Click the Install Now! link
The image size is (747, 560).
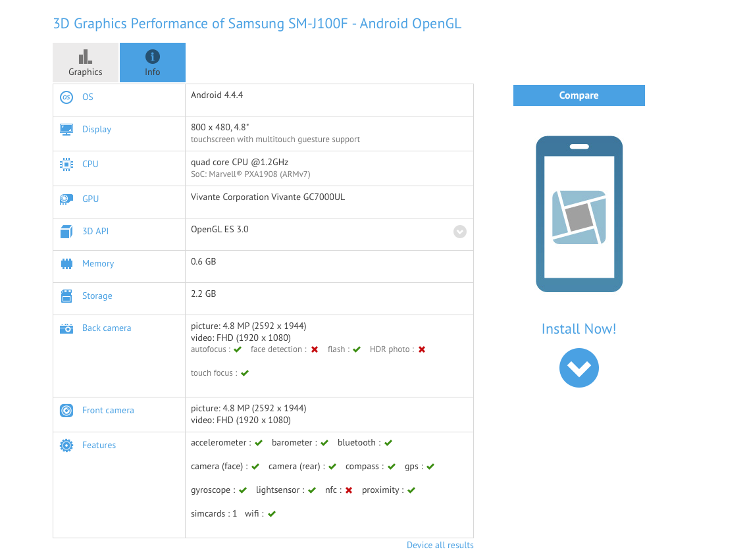pyautogui.click(x=579, y=329)
